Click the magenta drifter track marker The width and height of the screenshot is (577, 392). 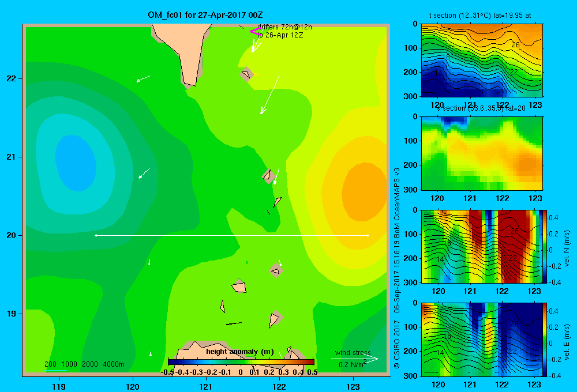(x=255, y=32)
